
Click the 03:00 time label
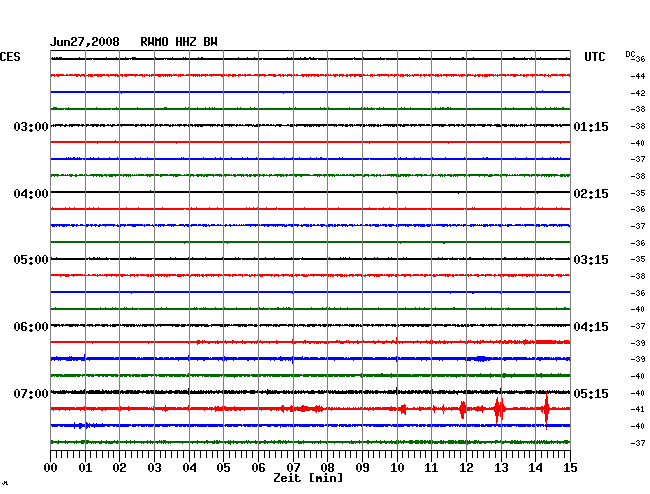click(x=31, y=126)
